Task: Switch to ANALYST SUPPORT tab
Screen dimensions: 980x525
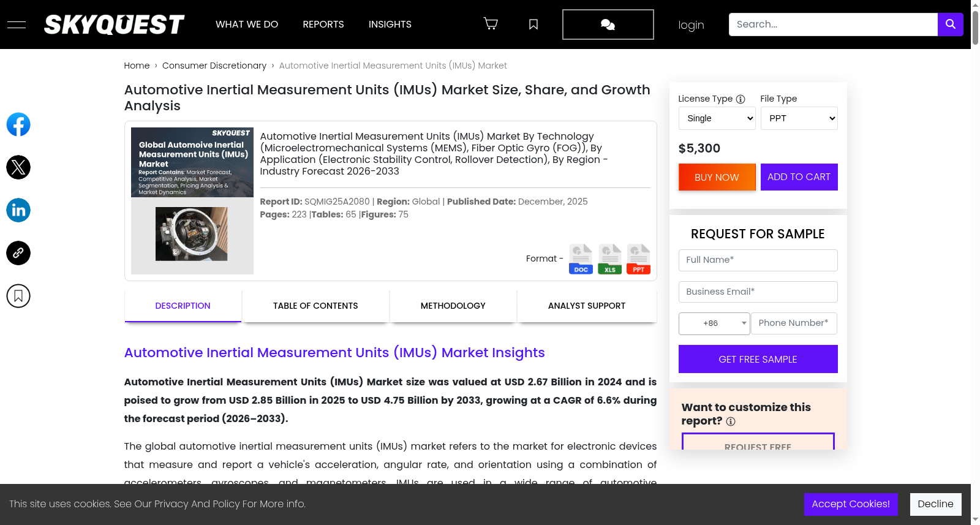Action: tap(587, 306)
